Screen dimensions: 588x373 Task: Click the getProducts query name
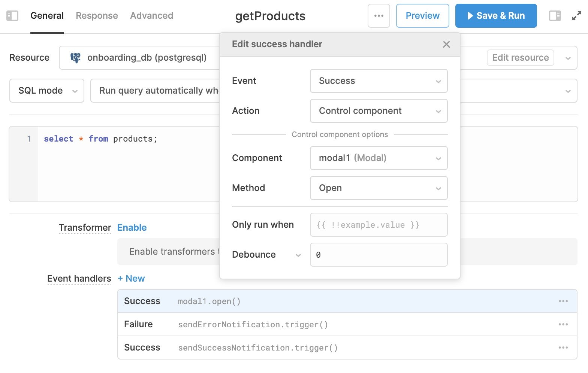click(270, 16)
